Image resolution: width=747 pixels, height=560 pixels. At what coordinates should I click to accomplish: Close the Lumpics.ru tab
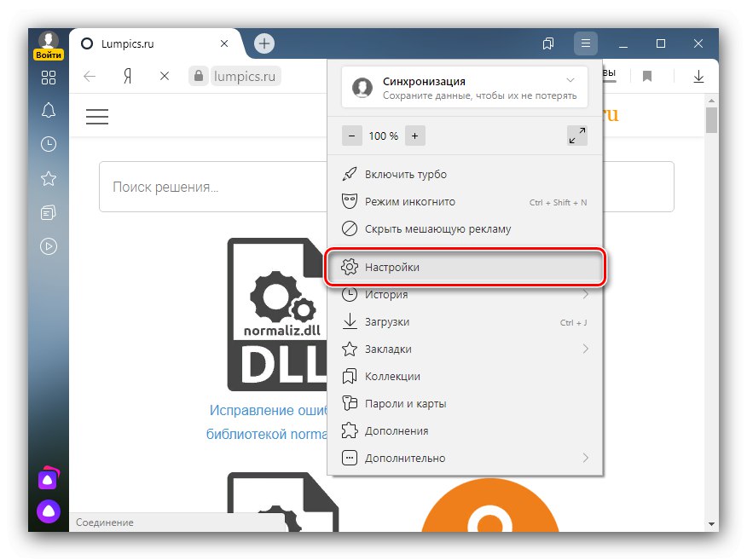[224, 43]
